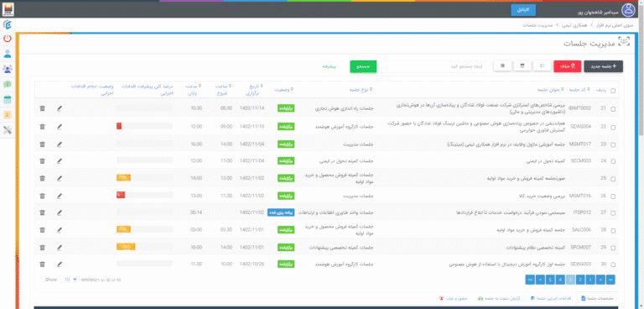Switch to calendar view toolbar button

coord(522,65)
